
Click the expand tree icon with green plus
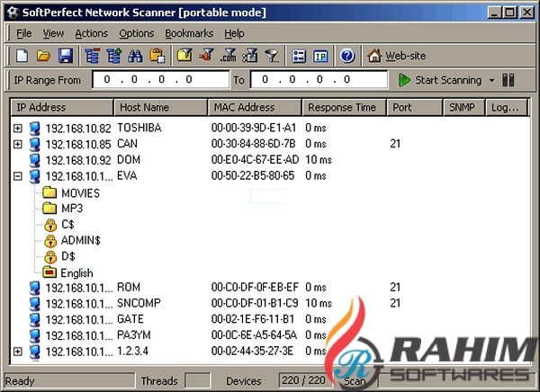coord(113,56)
